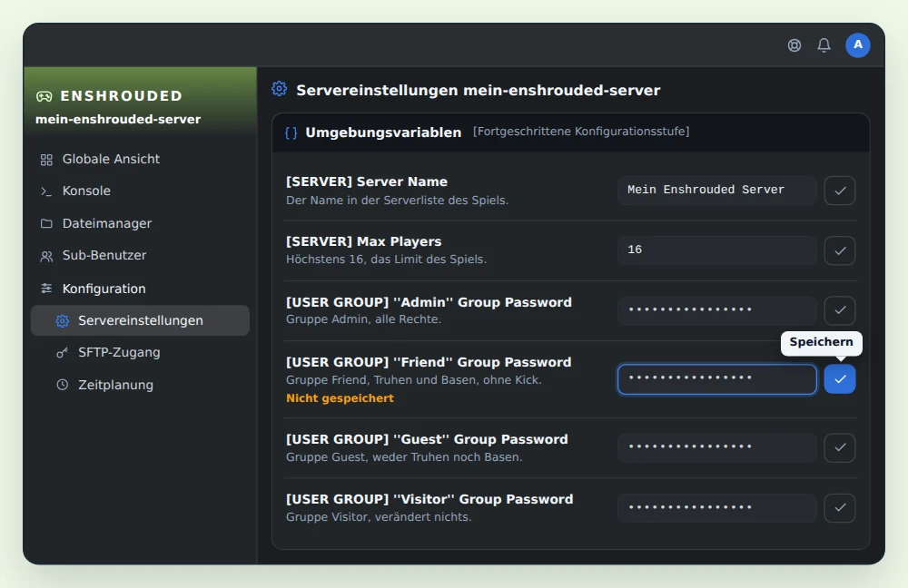Click the gear icon beside the page title

(279, 89)
